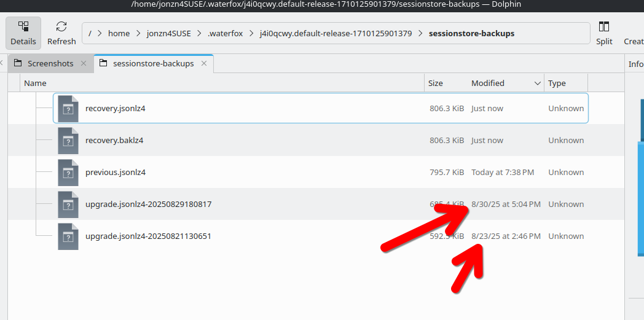Select the recovery.baklz4 file icon
Image resolution: width=644 pixels, height=320 pixels.
68,141
